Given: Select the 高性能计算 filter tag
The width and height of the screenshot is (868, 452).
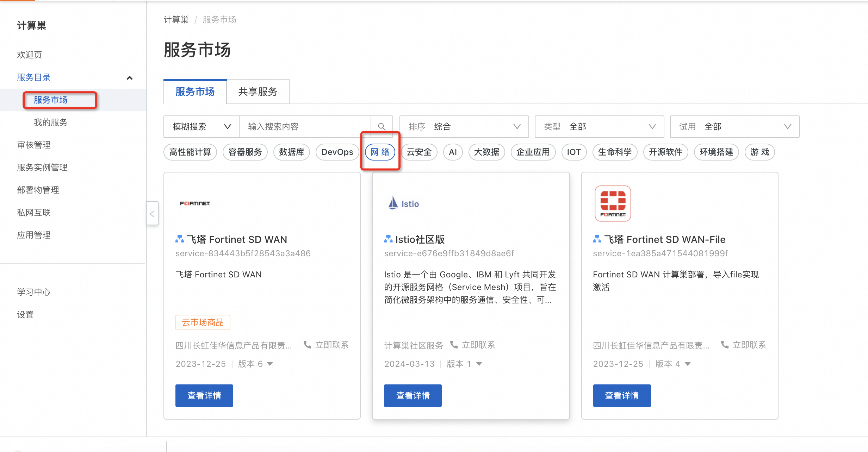Looking at the screenshot, I should pyautogui.click(x=190, y=152).
